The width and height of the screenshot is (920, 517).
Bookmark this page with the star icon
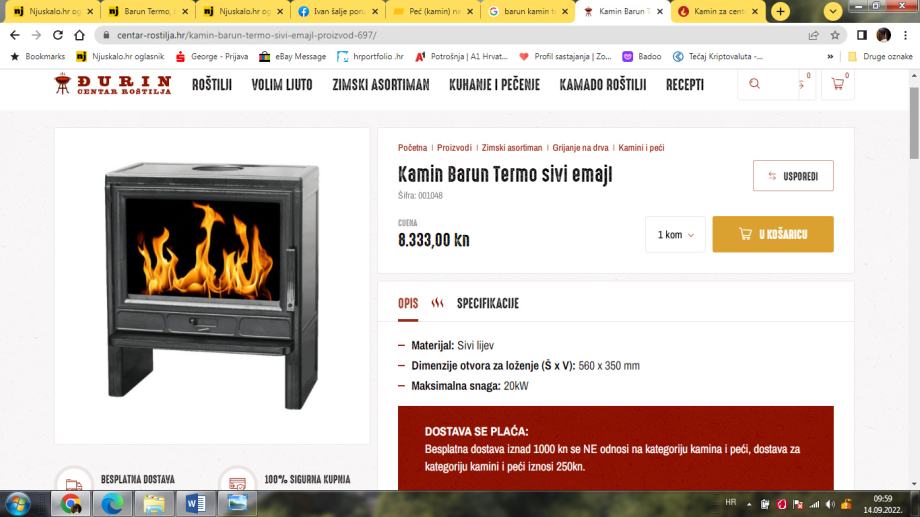pos(835,35)
